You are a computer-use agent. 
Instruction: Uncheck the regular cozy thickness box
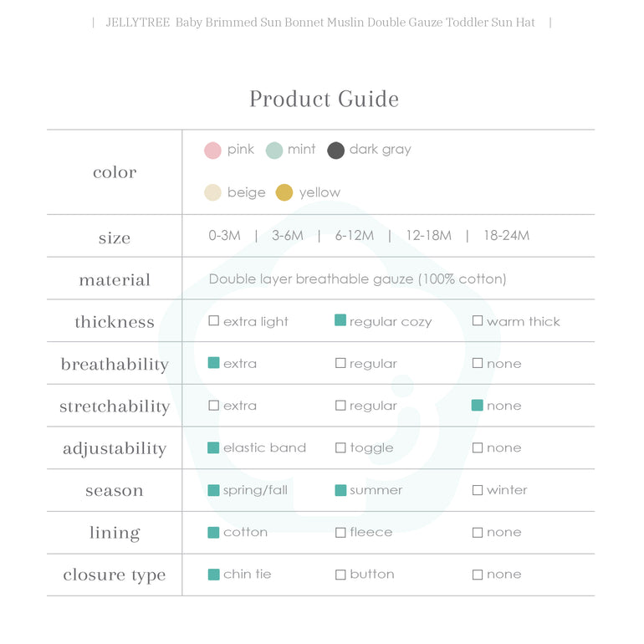click(340, 320)
